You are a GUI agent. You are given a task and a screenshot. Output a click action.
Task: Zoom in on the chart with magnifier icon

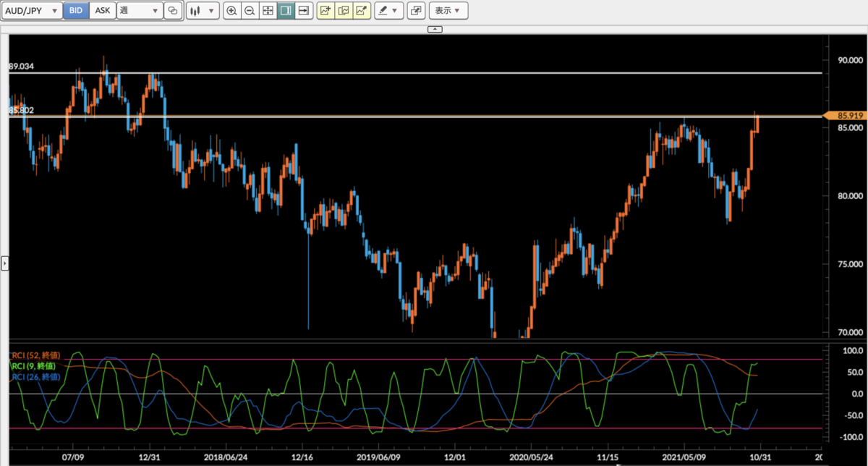click(x=231, y=10)
